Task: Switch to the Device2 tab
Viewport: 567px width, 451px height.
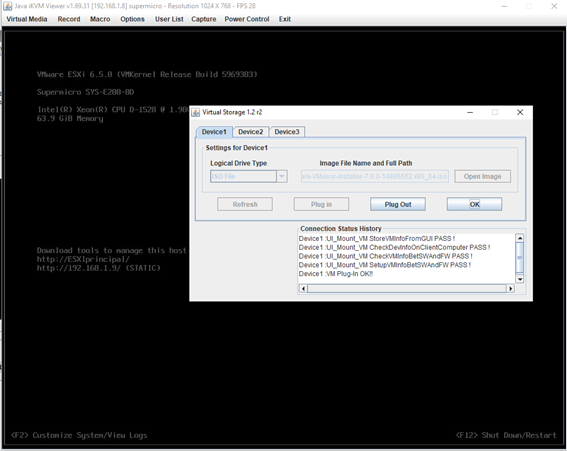Action: point(251,132)
